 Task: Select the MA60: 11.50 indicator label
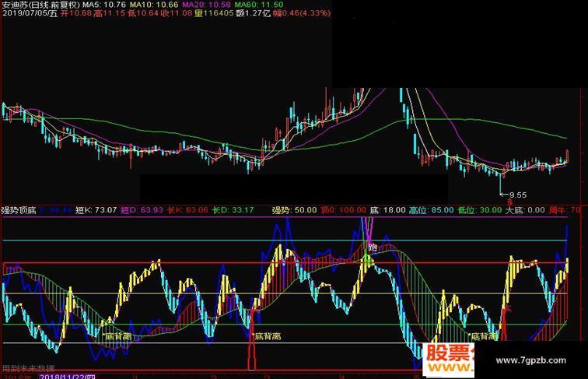259,5
